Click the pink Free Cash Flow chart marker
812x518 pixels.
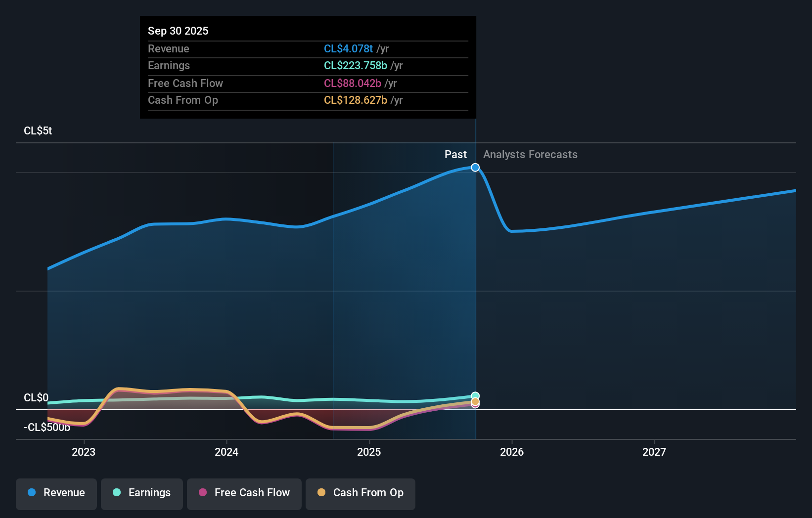[475, 407]
